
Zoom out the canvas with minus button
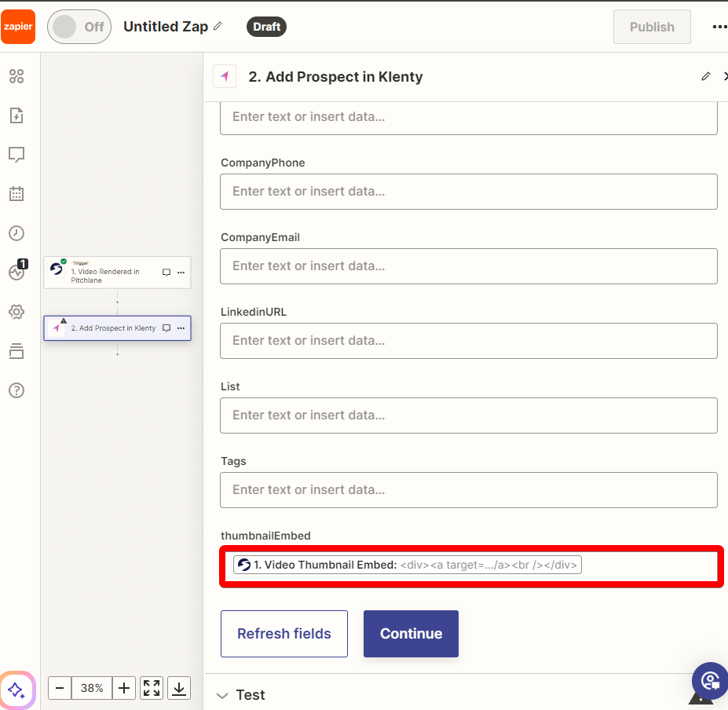click(60, 688)
